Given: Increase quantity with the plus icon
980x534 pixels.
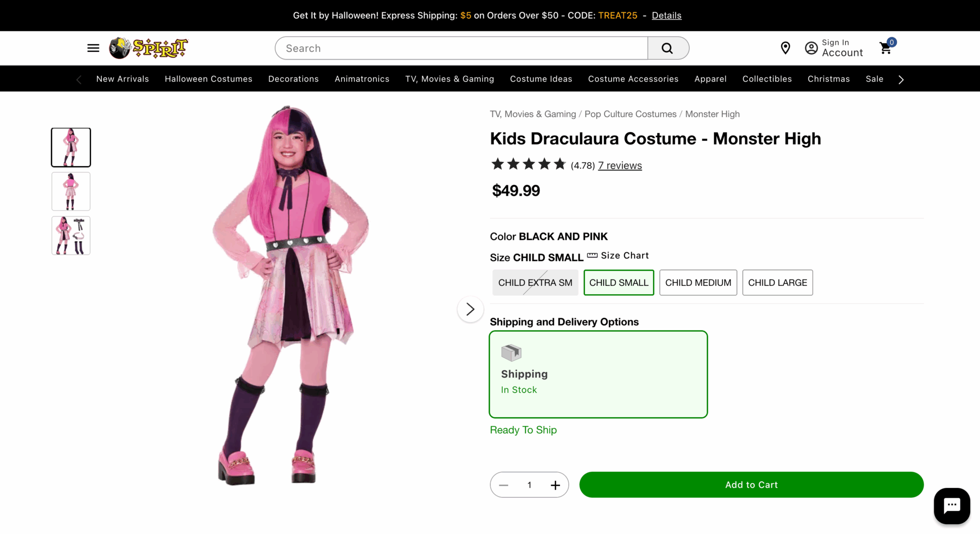Looking at the screenshot, I should (x=555, y=485).
